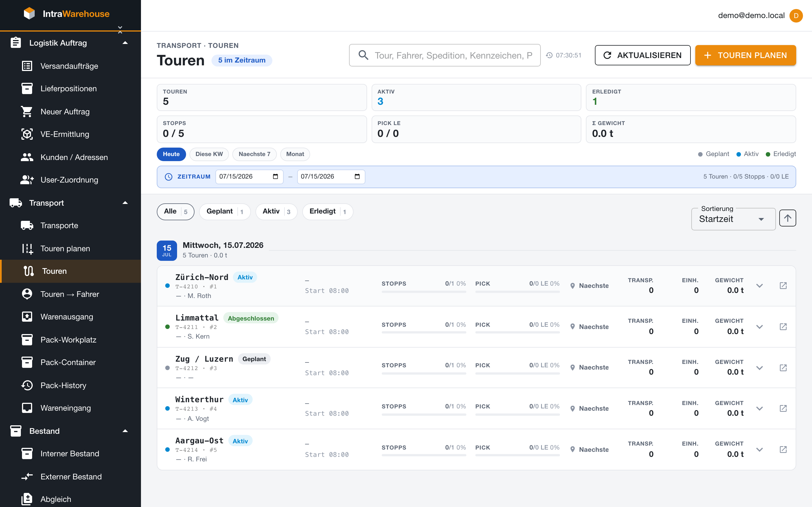Toggle the Diese KW range chip
Viewport: 812px width, 507px height.
coord(209,154)
